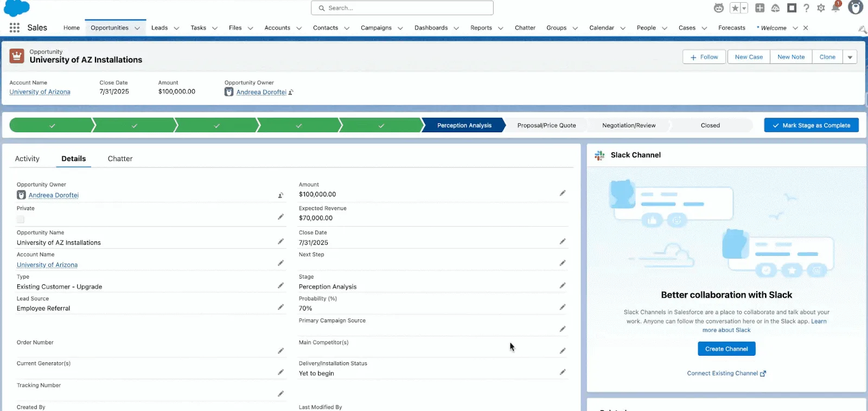Edit the Lead Source pencil icon

coord(280,307)
